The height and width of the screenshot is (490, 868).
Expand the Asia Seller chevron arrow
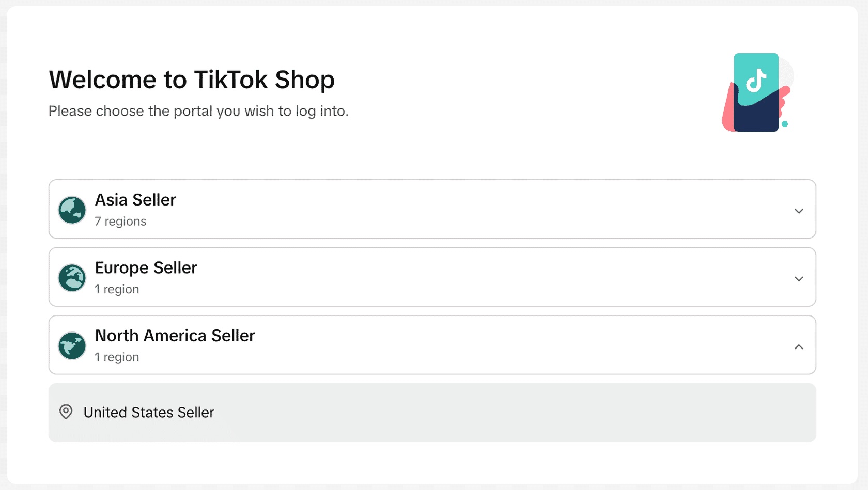pyautogui.click(x=799, y=211)
